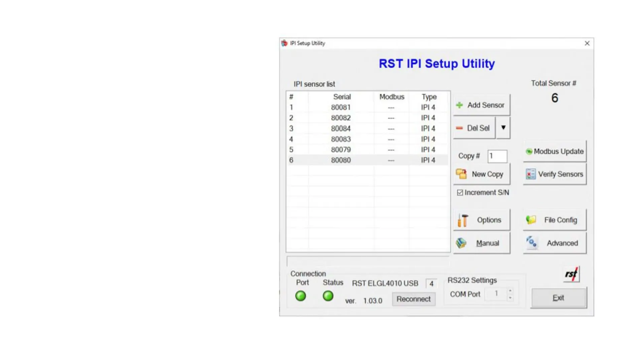Select sensor row with serial 80082

[368, 118]
